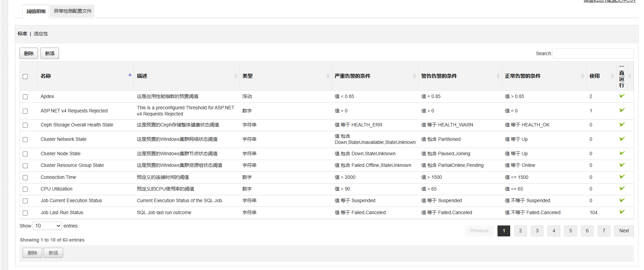Viewport: 644px width, 270px height.
Task: Select checkbox for Cluster Node State
Action: 25,154
